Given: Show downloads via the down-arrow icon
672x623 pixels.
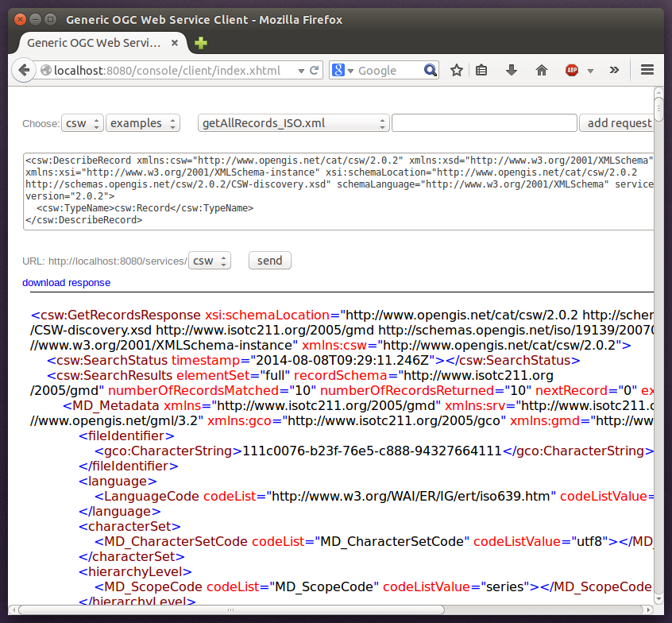Looking at the screenshot, I should (510, 70).
